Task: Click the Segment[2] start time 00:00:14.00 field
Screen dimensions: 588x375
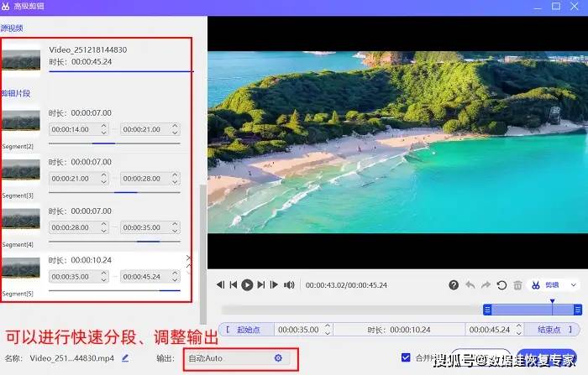Action: tap(74, 130)
